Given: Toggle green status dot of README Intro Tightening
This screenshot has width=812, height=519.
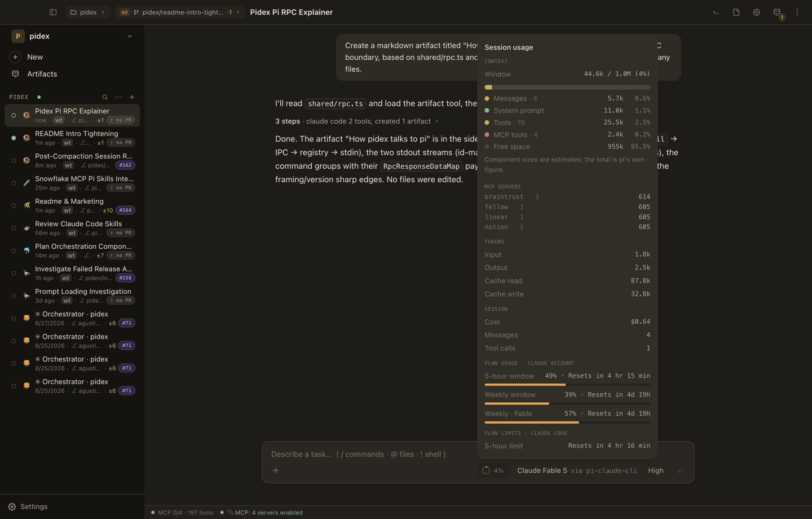Looking at the screenshot, I should pyautogui.click(x=14, y=138).
